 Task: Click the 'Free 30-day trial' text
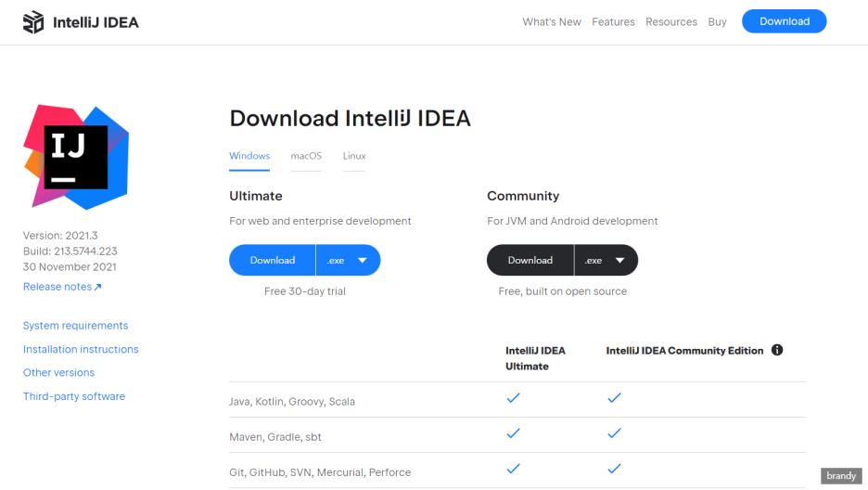point(304,291)
